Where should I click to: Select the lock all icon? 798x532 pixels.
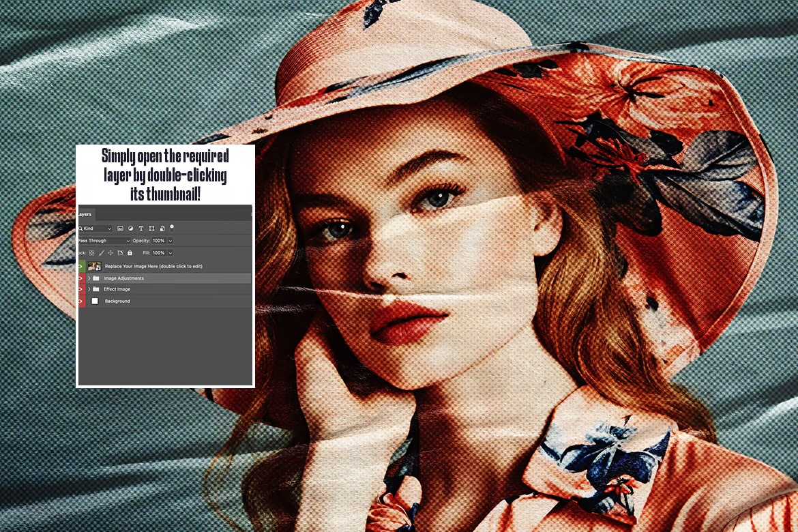[x=130, y=253]
